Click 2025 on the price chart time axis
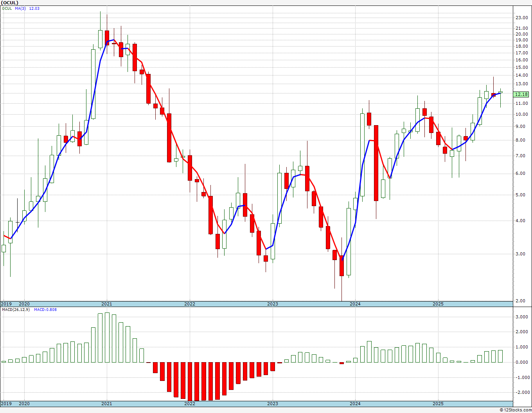Viewport: 532px width, 413px height. pyautogui.click(x=438, y=304)
